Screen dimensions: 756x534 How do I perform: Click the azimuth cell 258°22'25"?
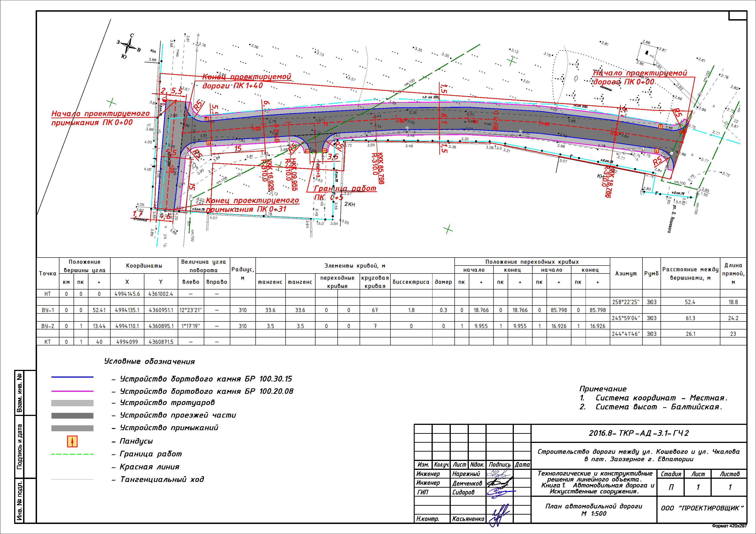click(x=626, y=302)
